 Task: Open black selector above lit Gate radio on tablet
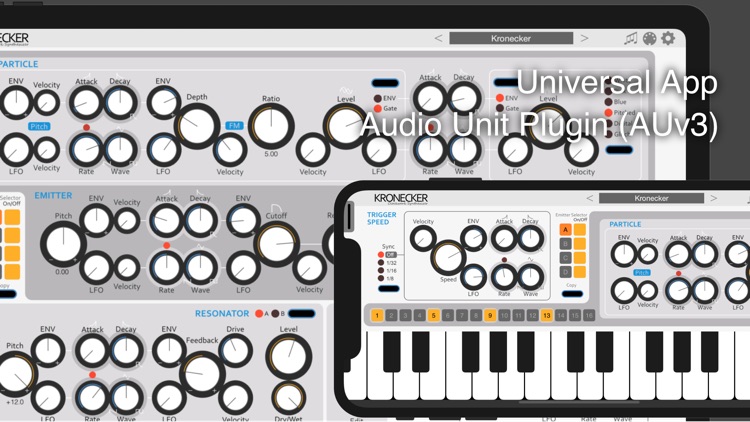point(385,83)
